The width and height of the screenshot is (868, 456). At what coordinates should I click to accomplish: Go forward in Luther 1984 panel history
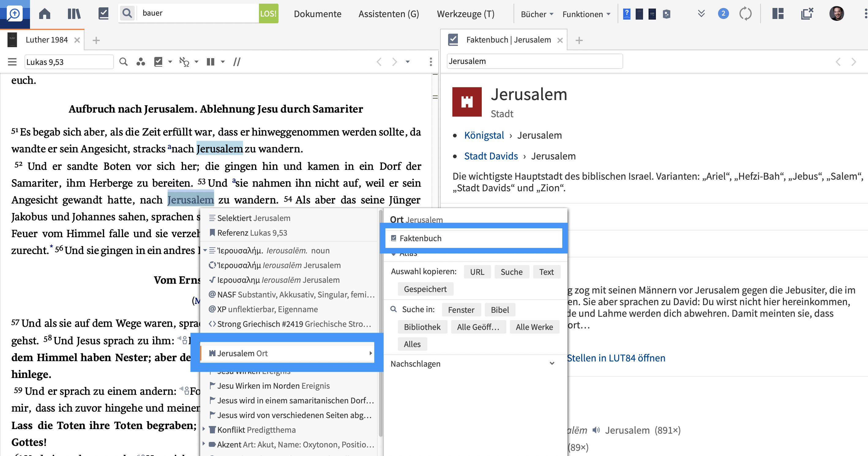(395, 62)
